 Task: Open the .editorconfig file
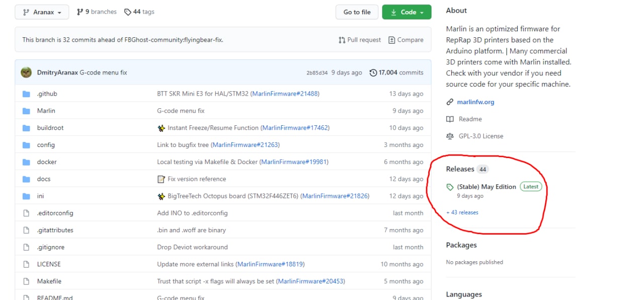(x=55, y=213)
